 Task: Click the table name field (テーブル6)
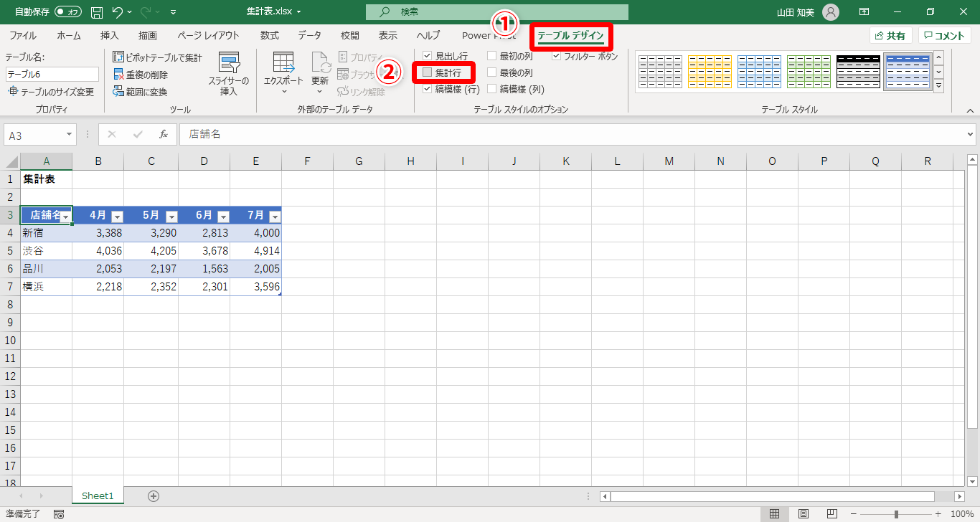pyautogui.click(x=52, y=75)
